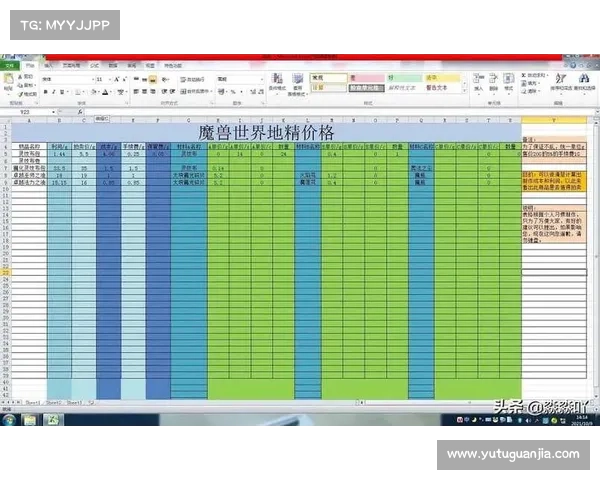The height and width of the screenshot is (480, 600).
Task: Toggle the Underline formatting button
Action: [59, 90]
